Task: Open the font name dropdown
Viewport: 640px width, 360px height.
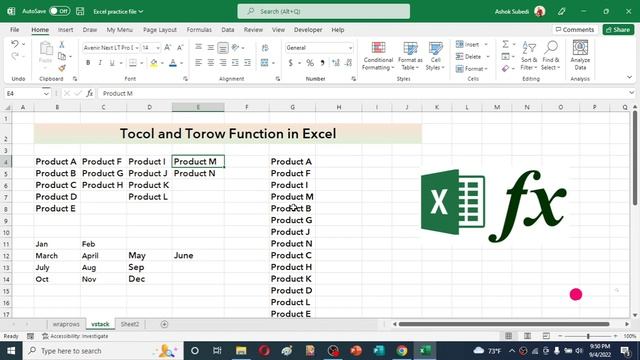Action: click(x=137, y=48)
